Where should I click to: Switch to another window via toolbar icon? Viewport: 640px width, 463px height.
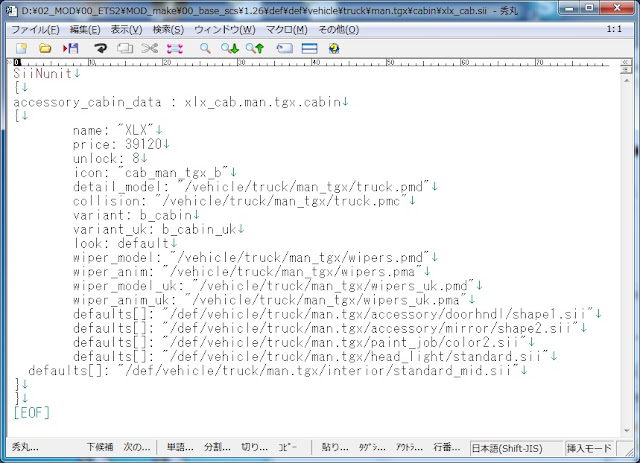coord(284,49)
